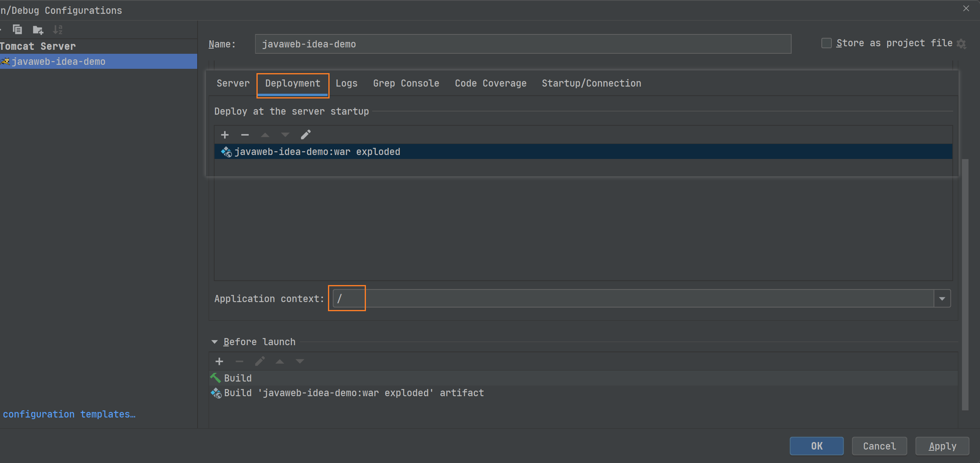Screen dimensions: 980x463
Task: Move the artifact down in deploy list
Action: (285, 135)
